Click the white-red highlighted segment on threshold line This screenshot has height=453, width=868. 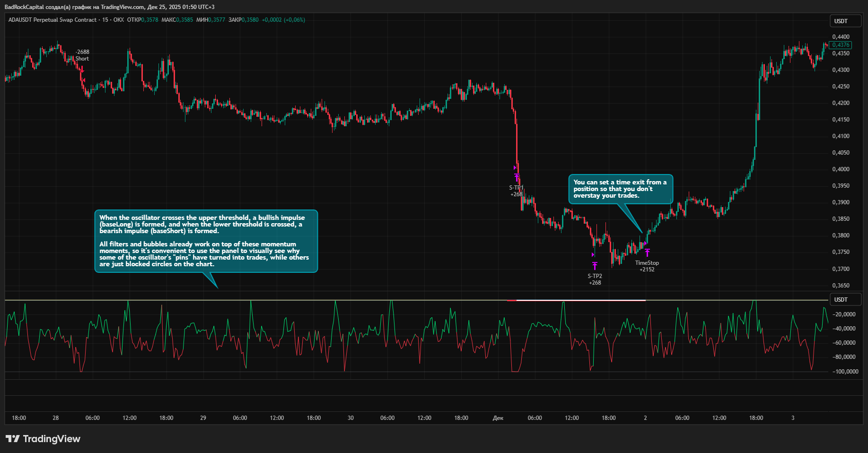click(x=576, y=300)
